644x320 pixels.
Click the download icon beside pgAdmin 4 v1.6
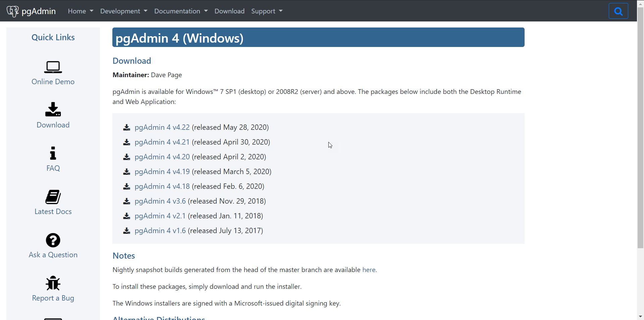[x=126, y=231]
